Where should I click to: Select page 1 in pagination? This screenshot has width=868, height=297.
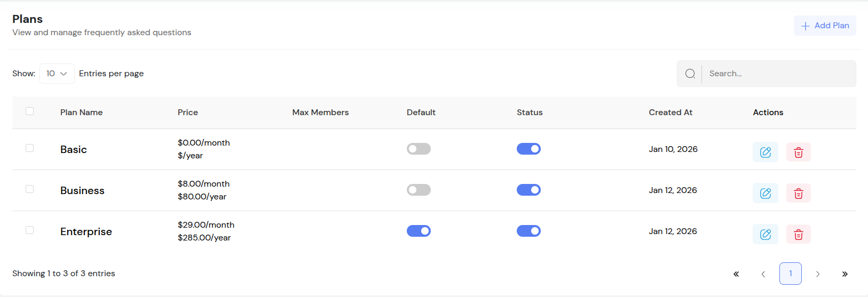pos(790,274)
